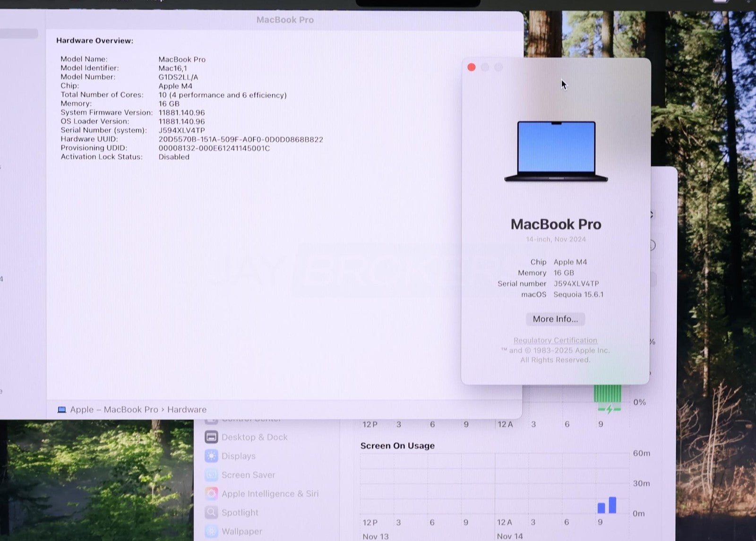Image resolution: width=756 pixels, height=541 pixels.
Task: Select the Displays sidebar item
Action: coord(238,456)
